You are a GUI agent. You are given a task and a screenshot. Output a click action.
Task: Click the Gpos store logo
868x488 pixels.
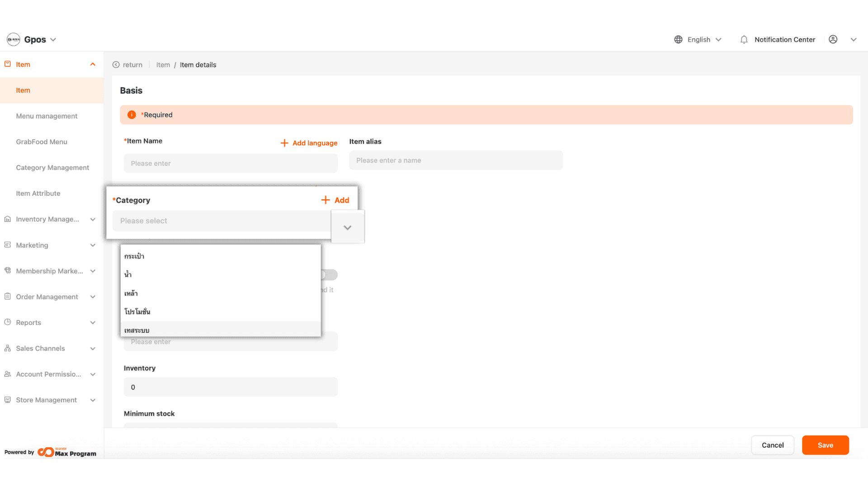click(x=14, y=40)
